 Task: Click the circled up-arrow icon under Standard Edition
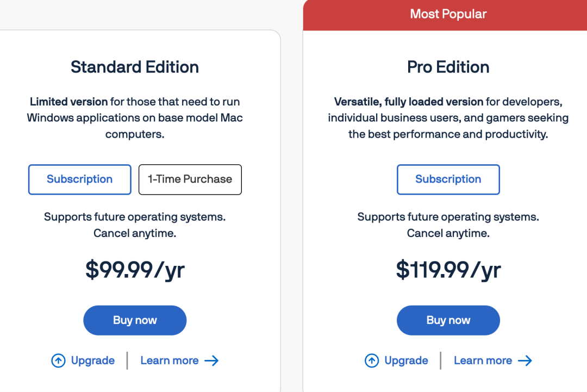(x=58, y=360)
